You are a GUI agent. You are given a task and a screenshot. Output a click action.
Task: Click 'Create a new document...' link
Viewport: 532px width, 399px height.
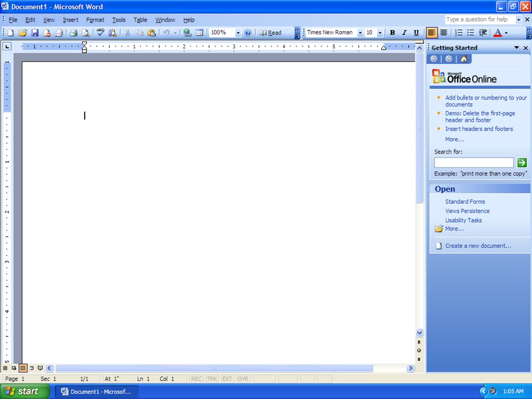click(x=478, y=245)
